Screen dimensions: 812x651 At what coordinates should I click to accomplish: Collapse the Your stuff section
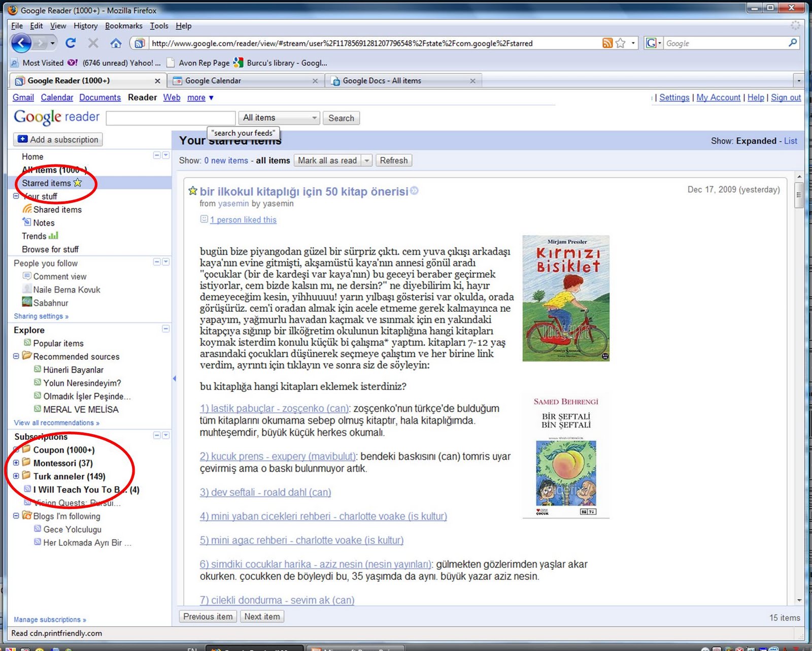coord(16,196)
